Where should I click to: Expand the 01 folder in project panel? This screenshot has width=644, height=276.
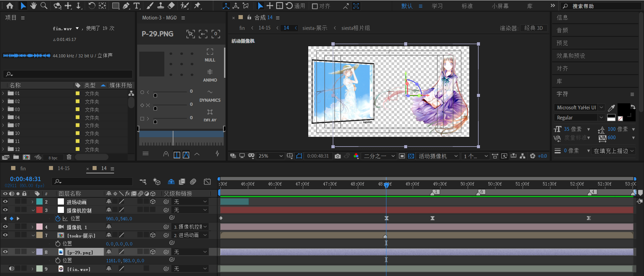click(3, 94)
